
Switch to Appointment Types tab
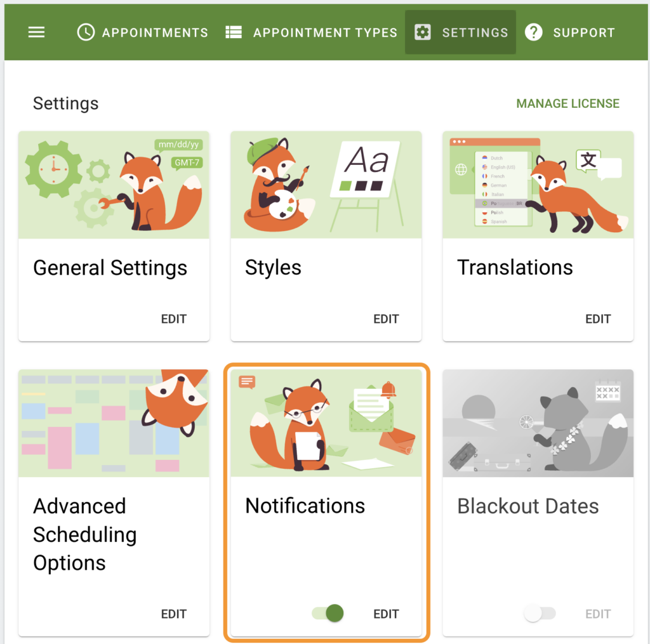(324, 32)
